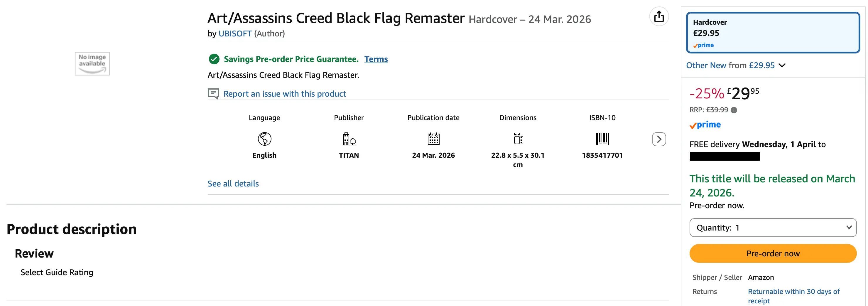868x306 pixels.
Task: Click the Dimensions book icon
Action: tap(518, 138)
